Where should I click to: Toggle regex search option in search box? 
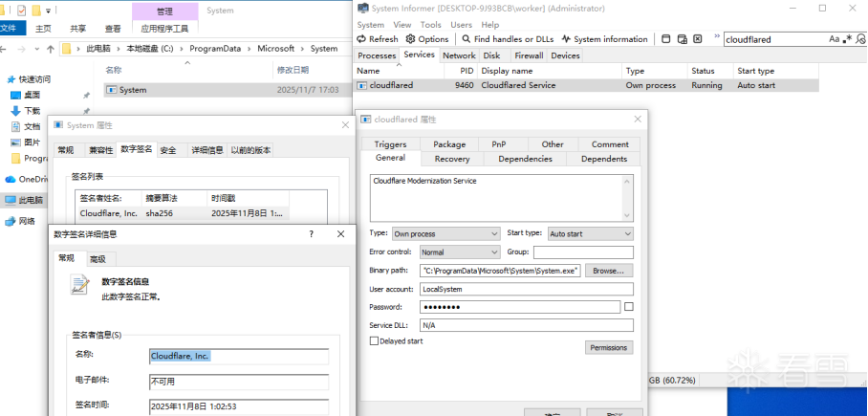pos(848,39)
